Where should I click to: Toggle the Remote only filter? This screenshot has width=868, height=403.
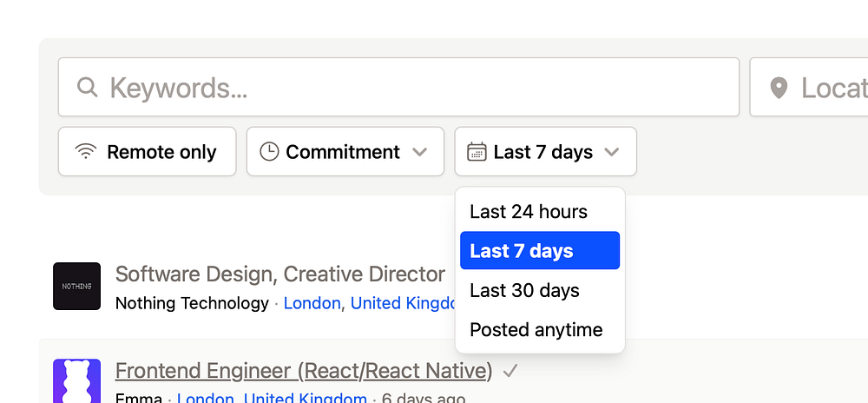pyautogui.click(x=148, y=152)
